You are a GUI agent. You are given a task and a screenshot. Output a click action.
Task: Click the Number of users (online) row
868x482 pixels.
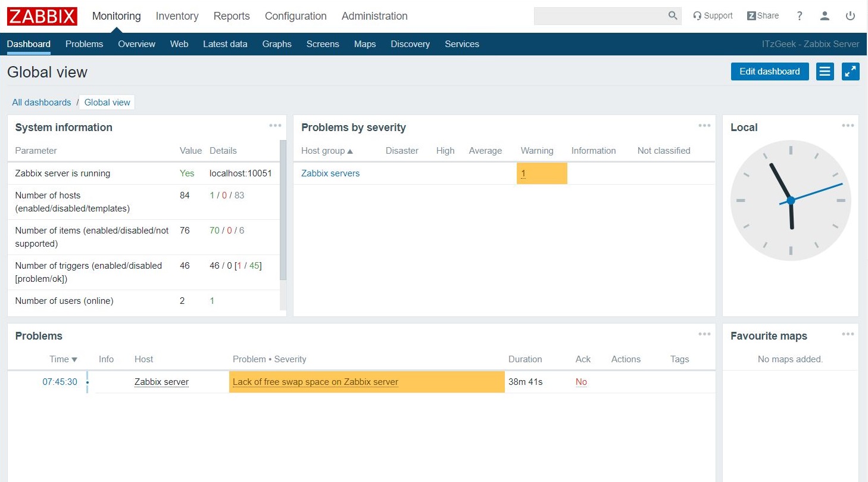coord(143,301)
